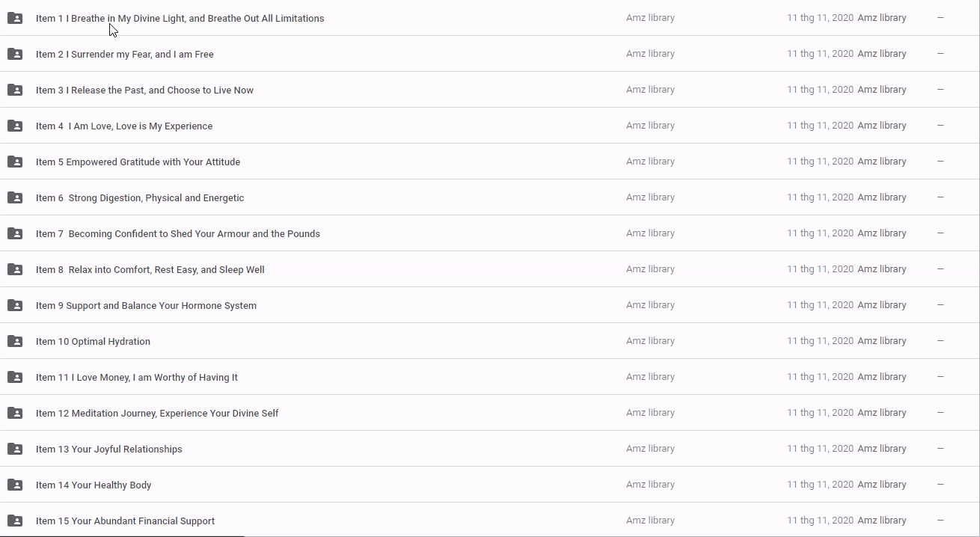
Task: Click the modified date for Item 5
Action: click(x=820, y=162)
